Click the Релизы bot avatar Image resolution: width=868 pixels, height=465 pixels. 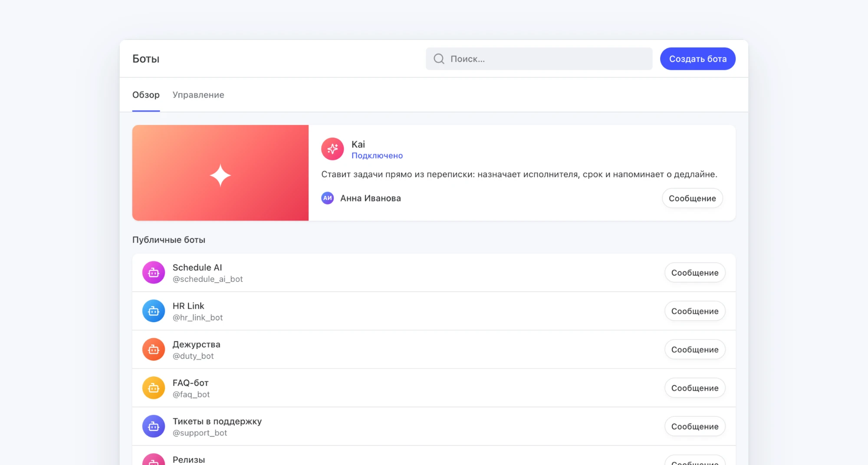(154, 459)
